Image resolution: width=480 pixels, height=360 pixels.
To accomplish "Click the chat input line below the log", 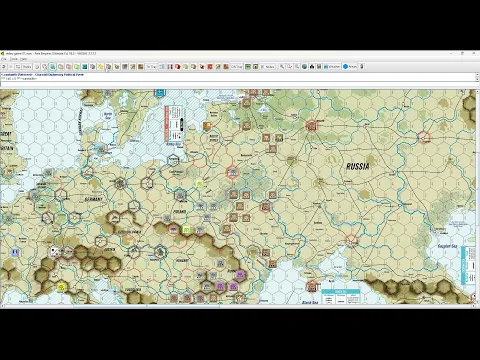I will 238,84.
